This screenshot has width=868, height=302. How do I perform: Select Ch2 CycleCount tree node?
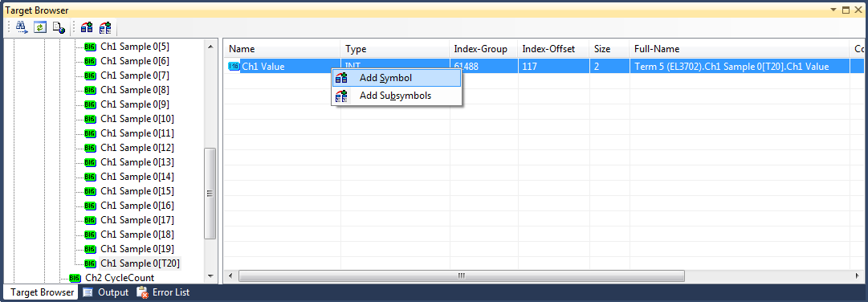120,278
